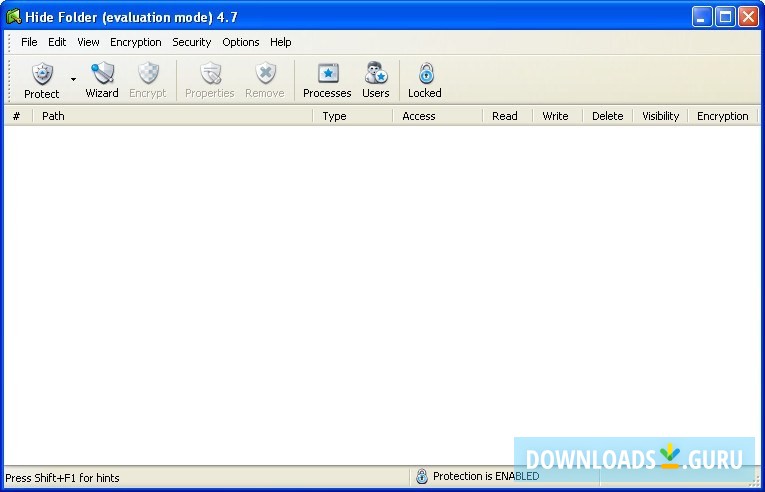Click the Encryption column header
This screenshot has height=492, width=765.
coord(723,116)
